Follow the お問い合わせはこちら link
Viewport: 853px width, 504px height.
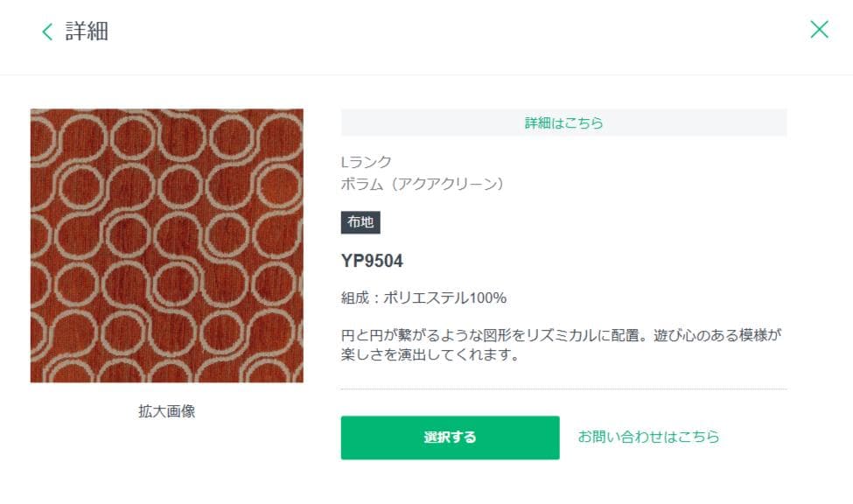pyautogui.click(x=648, y=437)
